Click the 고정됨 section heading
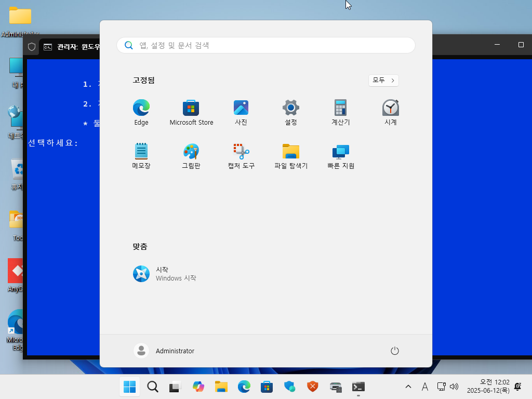 pos(143,81)
